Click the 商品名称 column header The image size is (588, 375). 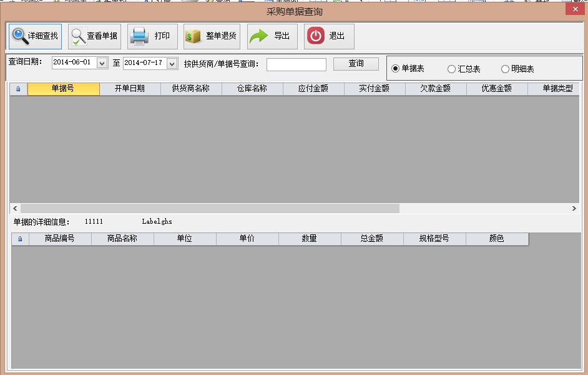coord(122,239)
